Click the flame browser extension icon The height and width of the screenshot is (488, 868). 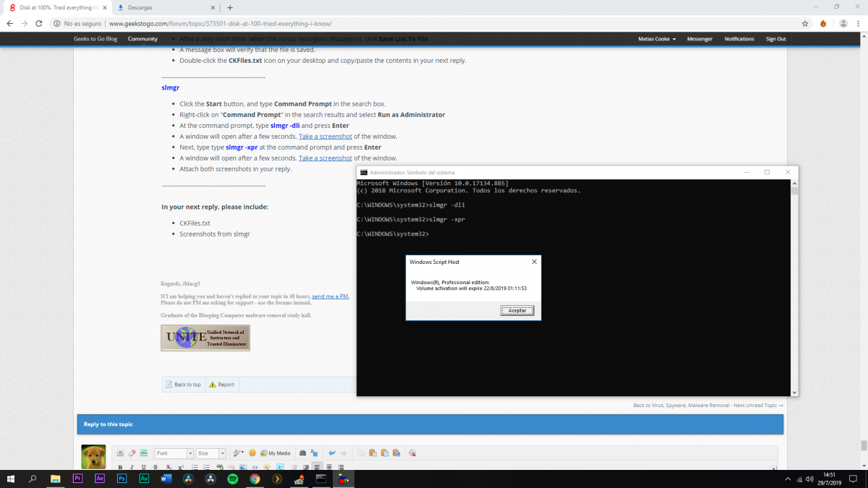823,23
